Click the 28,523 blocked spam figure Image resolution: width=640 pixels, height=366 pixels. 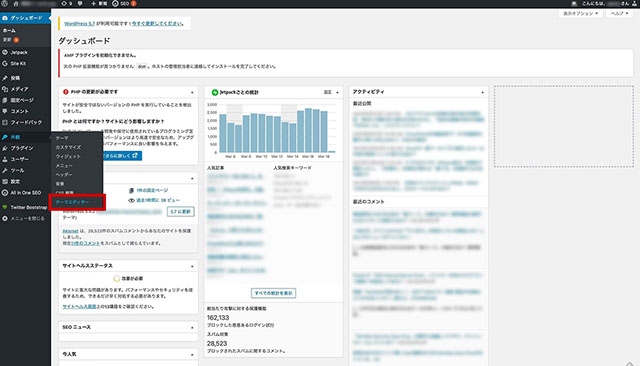[217, 344]
